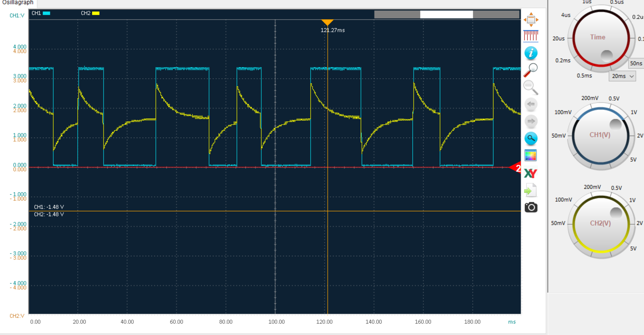Click the pan/move arrows icon

(x=531, y=20)
